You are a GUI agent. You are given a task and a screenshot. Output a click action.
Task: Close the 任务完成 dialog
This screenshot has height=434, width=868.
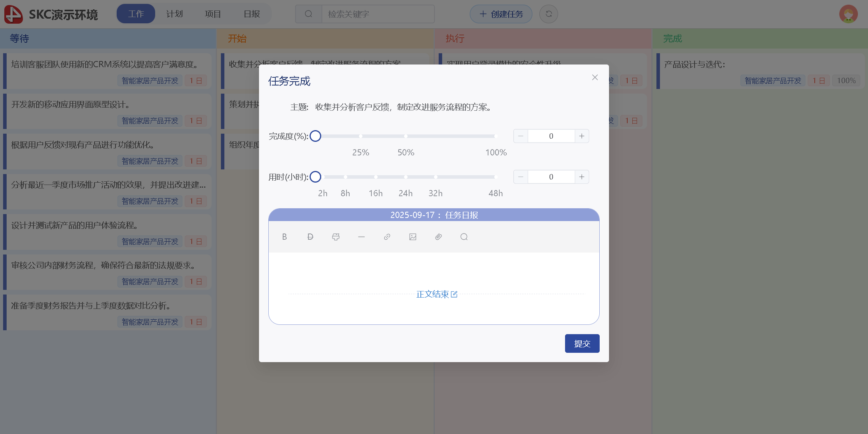tap(595, 77)
